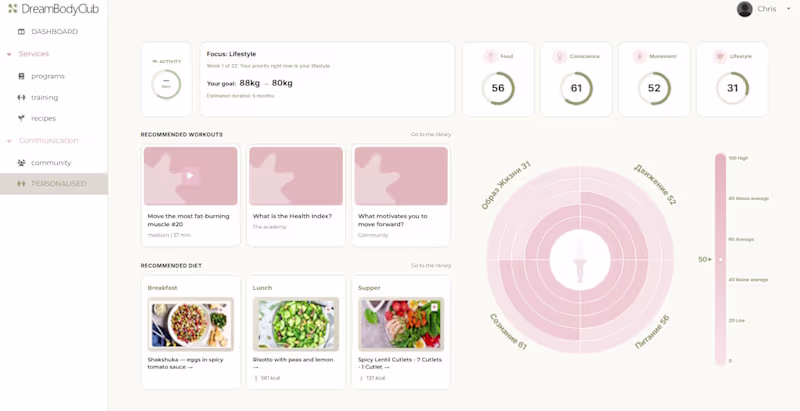Open Spicy Lentil Cutlets recipe link

pyautogui.click(x=400, y=363)
